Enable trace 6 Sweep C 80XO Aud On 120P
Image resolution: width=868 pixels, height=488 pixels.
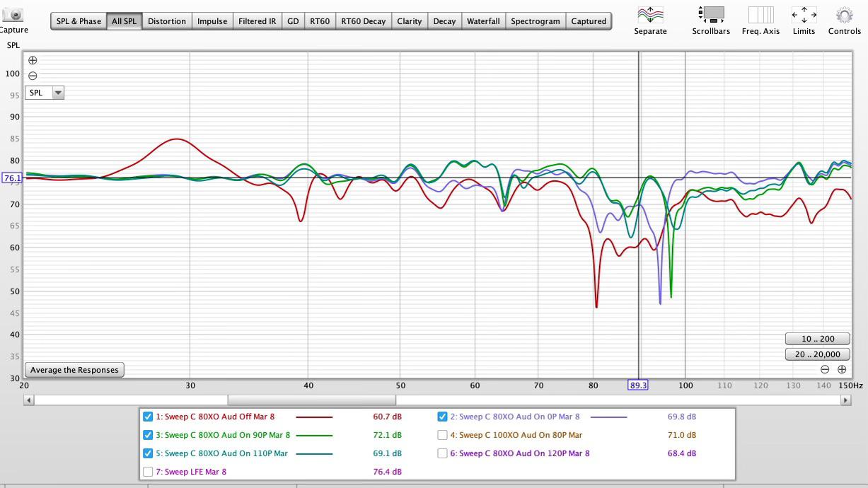click(442, 453)
